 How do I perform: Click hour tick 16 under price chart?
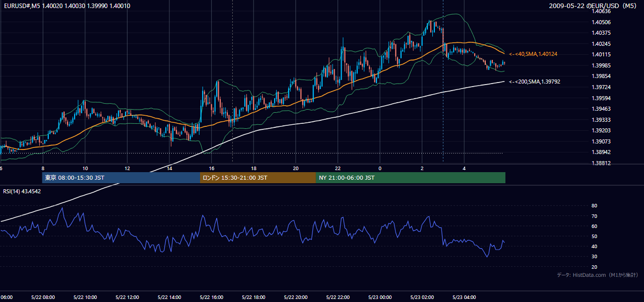212,168
